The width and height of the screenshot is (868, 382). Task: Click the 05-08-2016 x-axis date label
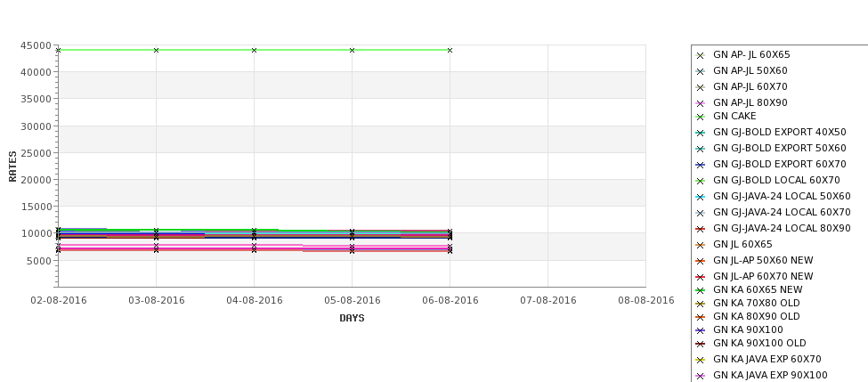pyautogui.click(x=352, y=300)
